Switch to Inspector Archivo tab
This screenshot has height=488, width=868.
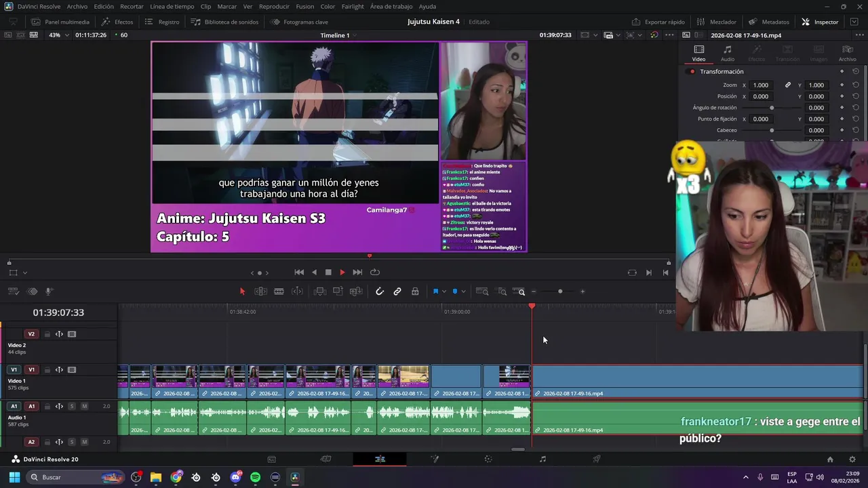[848, 54]
